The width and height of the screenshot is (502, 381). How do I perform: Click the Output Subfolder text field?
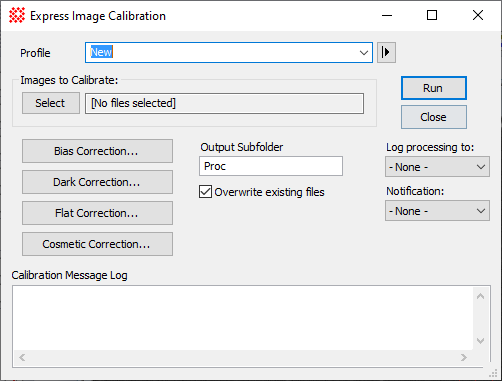point(271,166)
